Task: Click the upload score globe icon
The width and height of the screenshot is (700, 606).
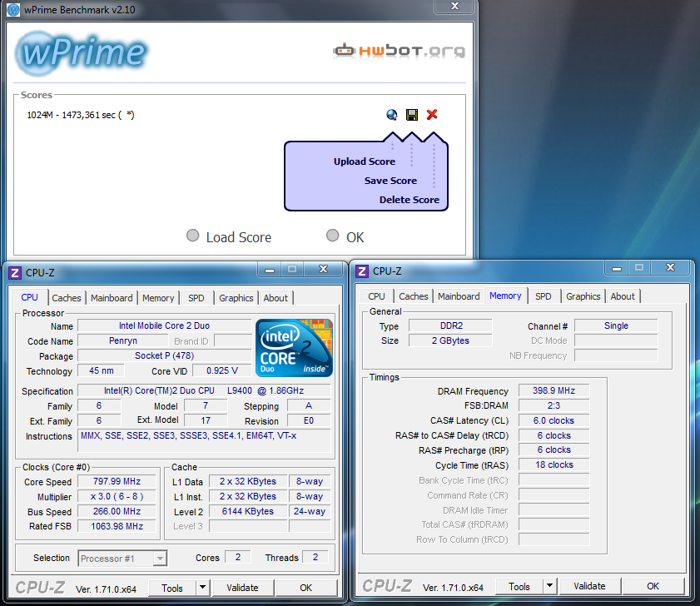Action: [391, 115]
